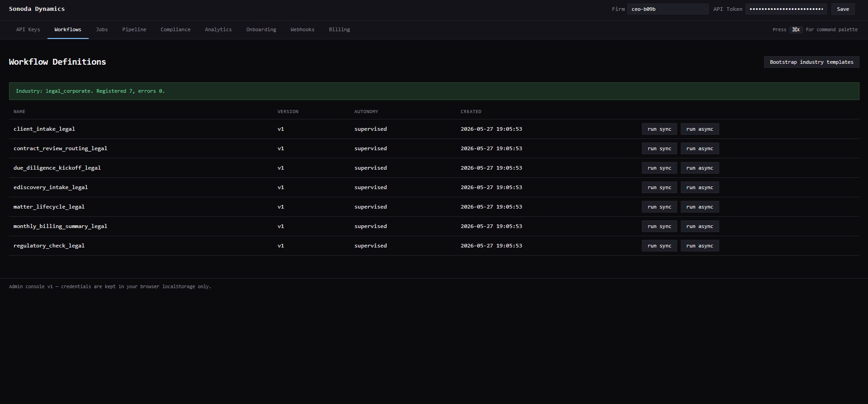Select the matter_lifecycle_legal workflow name
Screen dimensions: 868x404
pyautogui.click(x=49, y=207)
